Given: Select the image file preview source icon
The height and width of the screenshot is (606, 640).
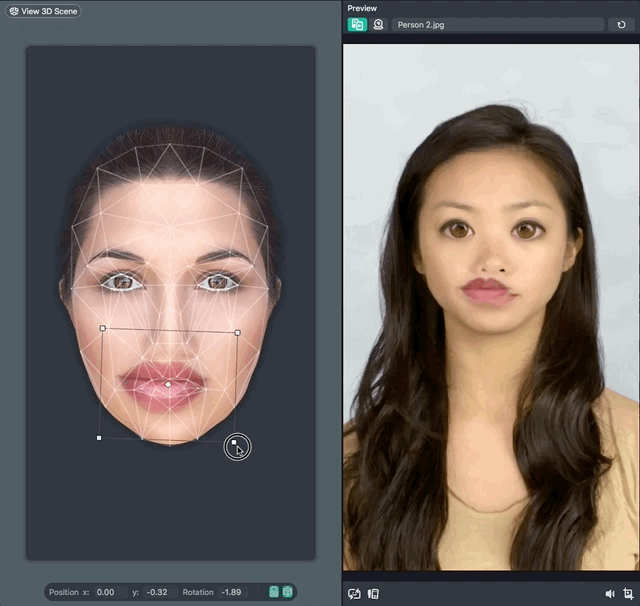Looking at the screenshot, I should point(357,24).
